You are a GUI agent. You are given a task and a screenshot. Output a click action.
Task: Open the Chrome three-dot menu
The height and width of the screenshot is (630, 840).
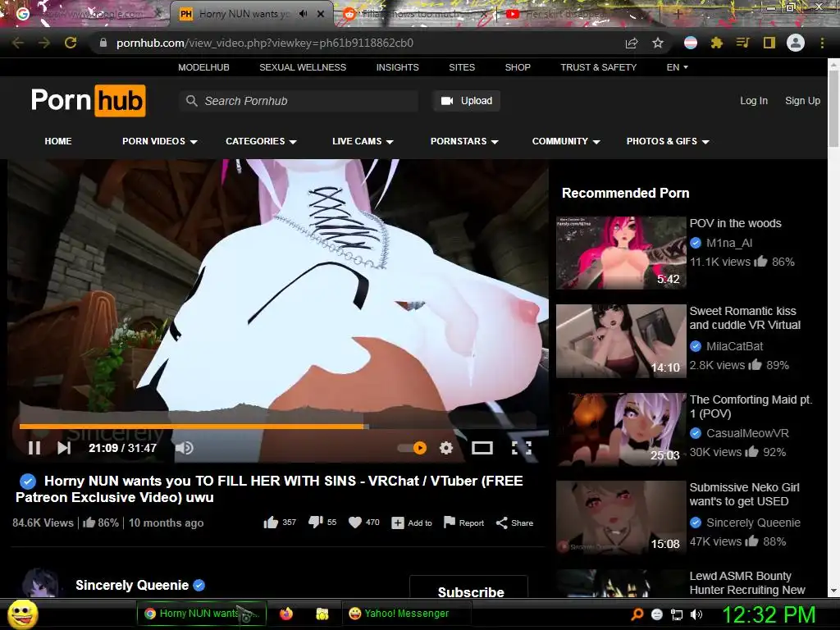(822, 43)
